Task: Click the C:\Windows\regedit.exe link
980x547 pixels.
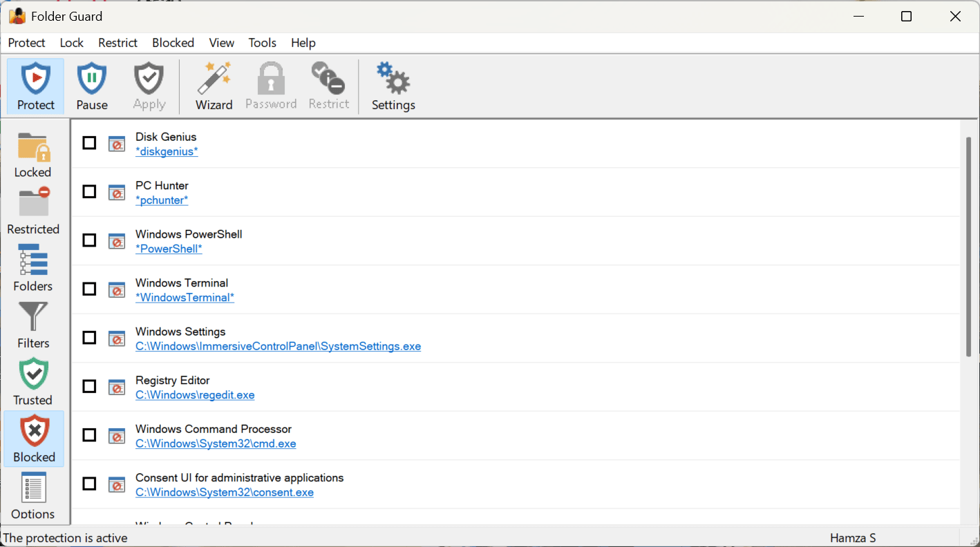Action: (195, 395)
